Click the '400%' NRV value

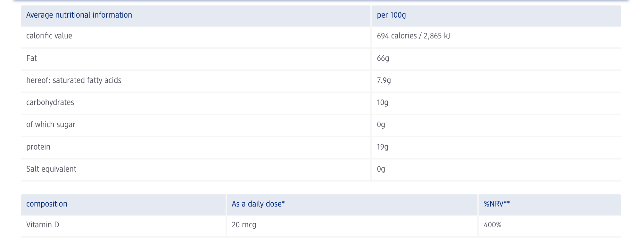[x=492, y=225]
